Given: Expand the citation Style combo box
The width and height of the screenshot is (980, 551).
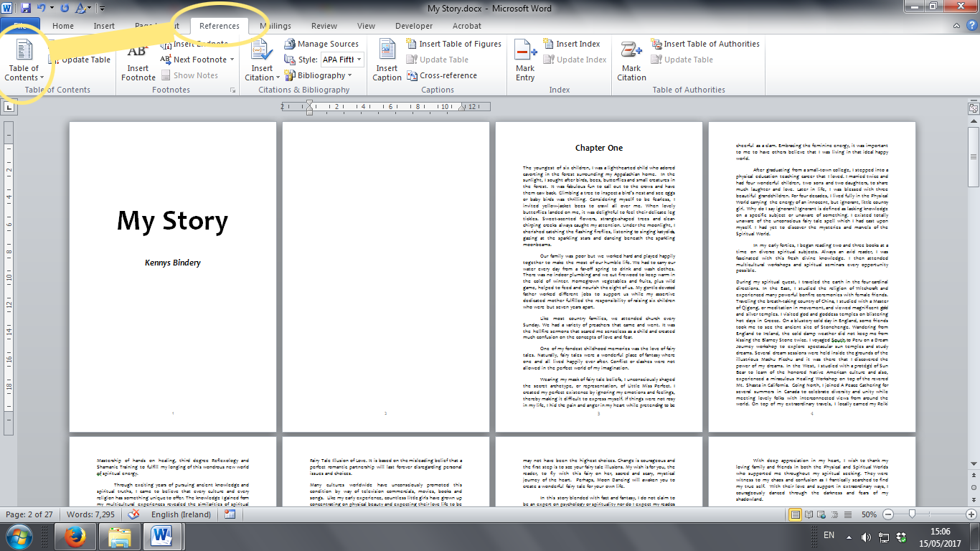Looking at the screenshot, I should 359,60.
